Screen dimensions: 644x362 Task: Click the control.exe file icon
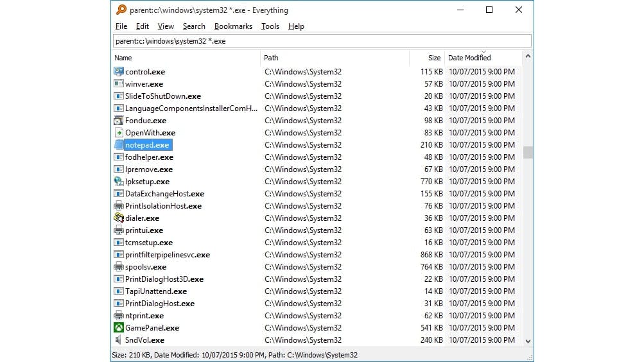coord(119,71)
